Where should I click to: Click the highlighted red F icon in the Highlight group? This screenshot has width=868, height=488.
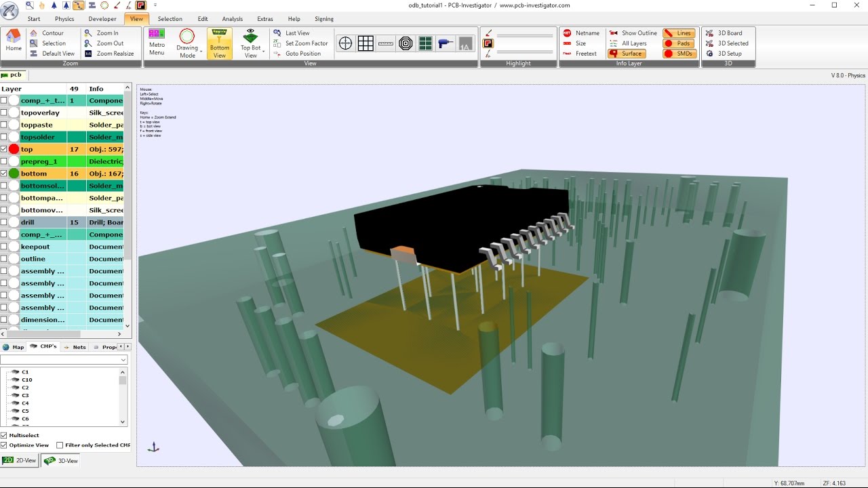click(x=488, y=43)
